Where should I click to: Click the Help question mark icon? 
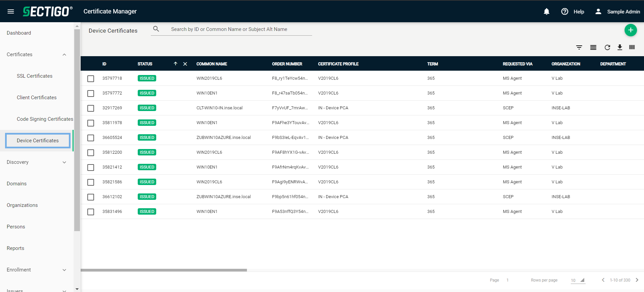tap(565, 11)
